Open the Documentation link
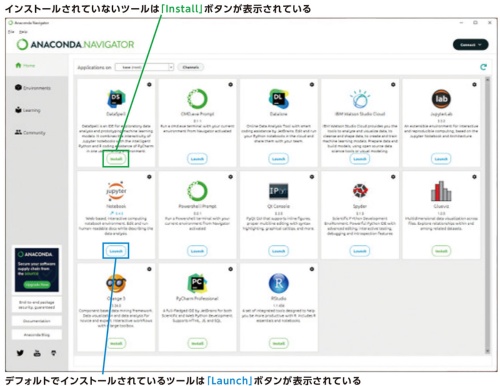Image resolution: width=500 pixels, height=386 pixels. 37,321
